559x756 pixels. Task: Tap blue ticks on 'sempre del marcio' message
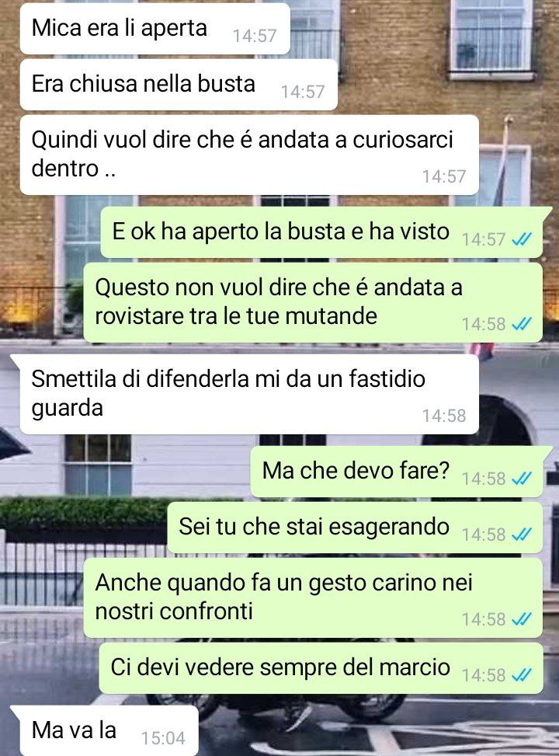coord(522,675)
